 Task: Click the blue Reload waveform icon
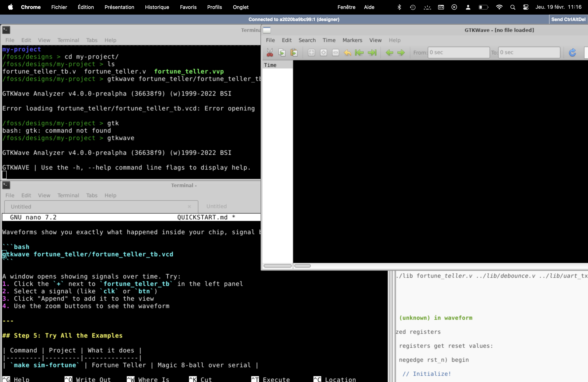572,52
